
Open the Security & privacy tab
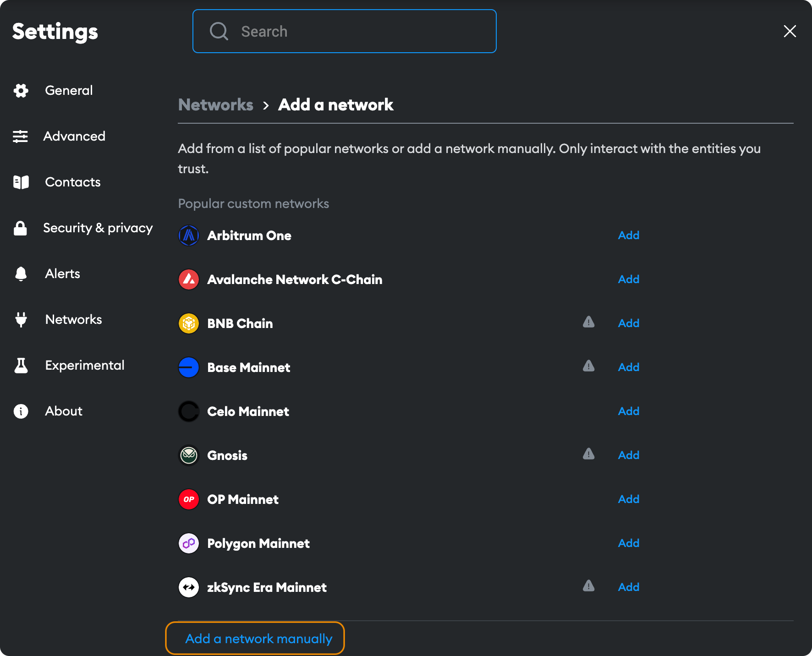[98, 228]
